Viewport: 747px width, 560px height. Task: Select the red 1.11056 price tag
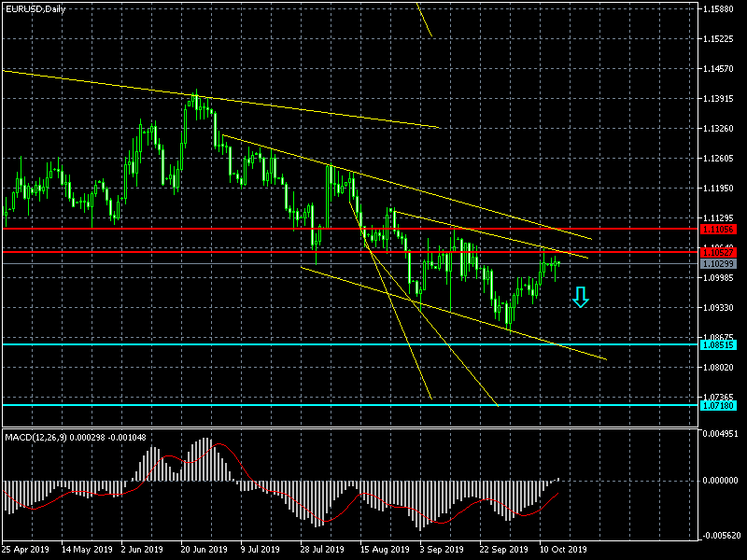point(718,229)
